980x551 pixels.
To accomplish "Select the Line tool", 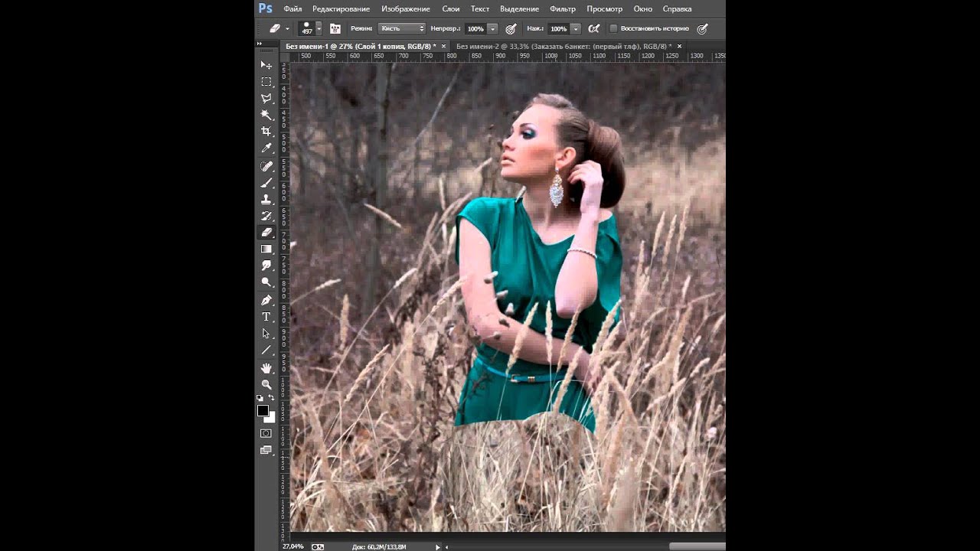I will pyautogui.click(x=266, y=350).
